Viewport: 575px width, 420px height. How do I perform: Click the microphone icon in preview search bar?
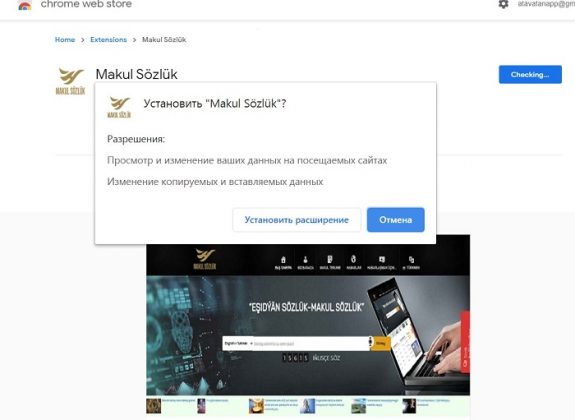click(370, 342)
